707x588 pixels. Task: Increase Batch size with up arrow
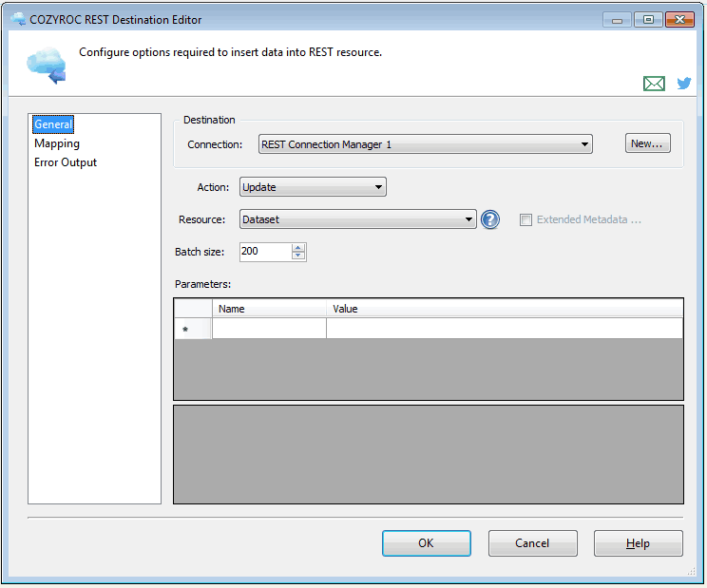click(x=298, y=247)
